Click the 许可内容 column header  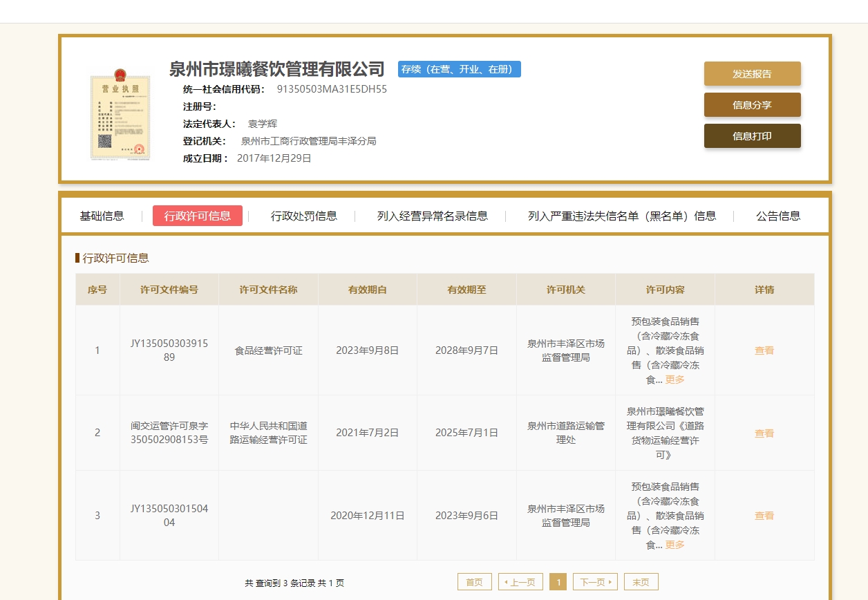point(666,290)
